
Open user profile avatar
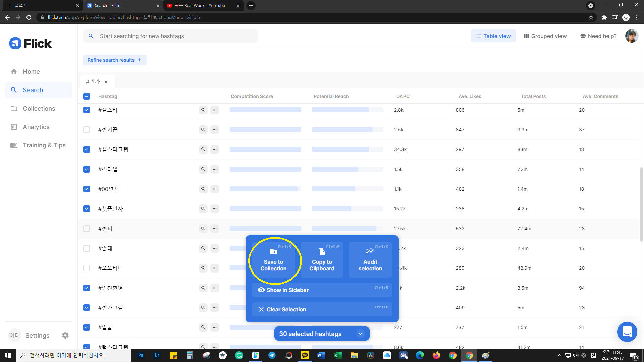click(x=631, y=36)
